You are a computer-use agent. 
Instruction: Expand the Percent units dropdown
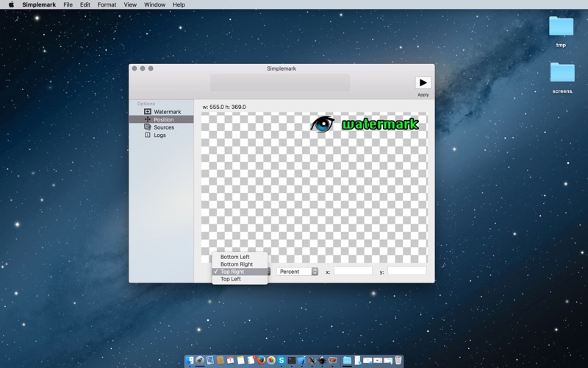click(x=298, y=272)
